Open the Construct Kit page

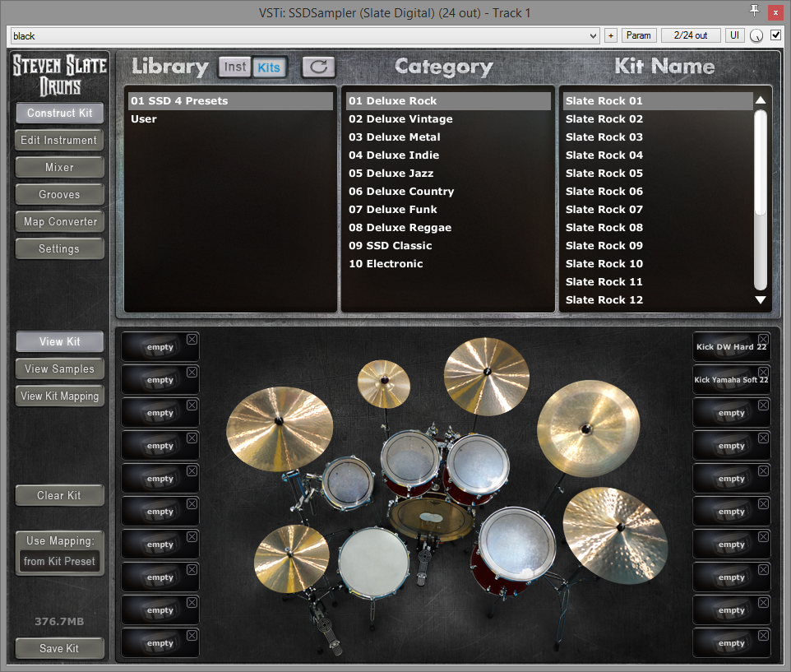click(x=59, y=113)
